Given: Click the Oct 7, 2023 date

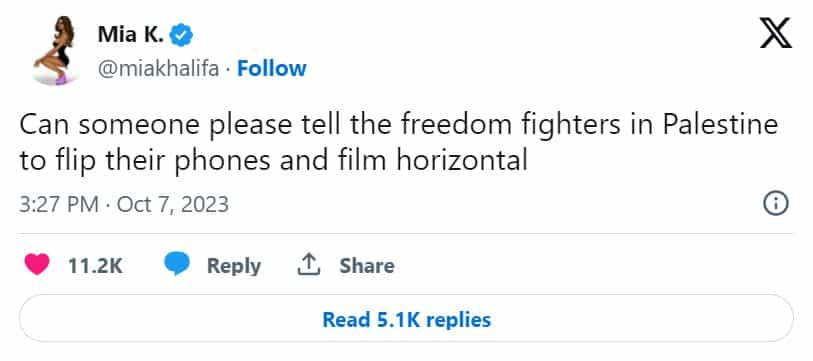Looking at the screenshot, I should click(173, 204).
